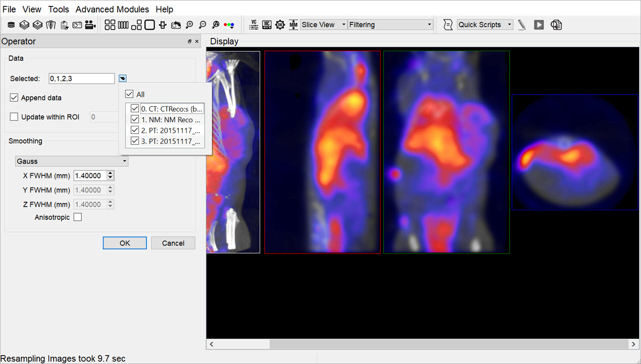Open the RGB color dots tool
This screenshot has width=641, height=364.
click(229, 25)
